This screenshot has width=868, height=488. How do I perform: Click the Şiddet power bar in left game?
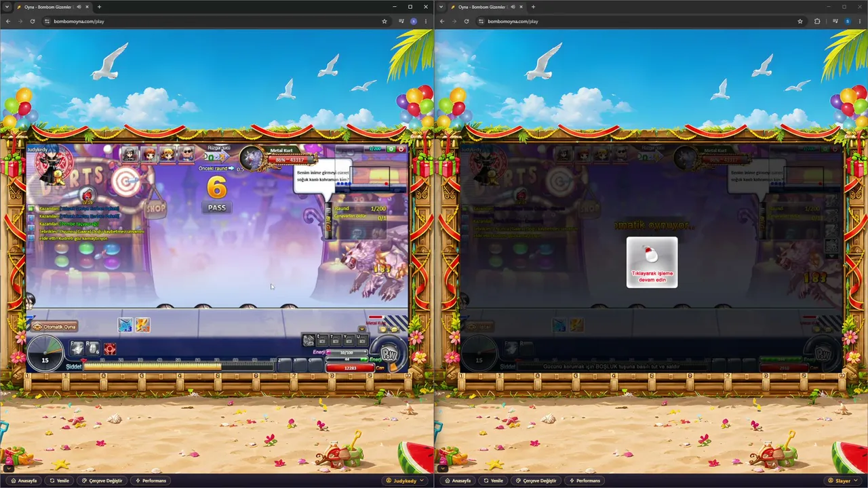[179, 366]
